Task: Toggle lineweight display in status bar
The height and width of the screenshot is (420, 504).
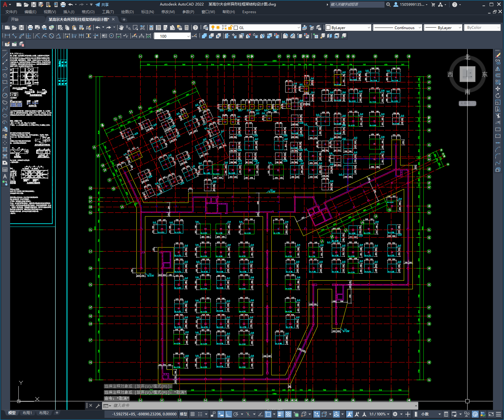Action: coord(280,414)
